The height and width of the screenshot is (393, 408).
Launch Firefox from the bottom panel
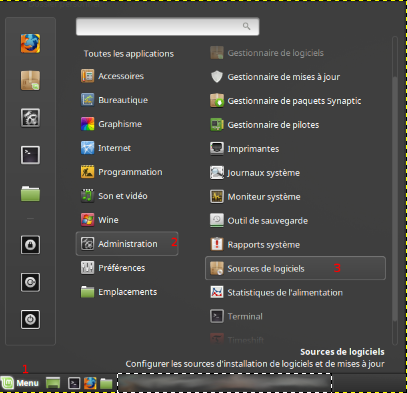[90, 383]
